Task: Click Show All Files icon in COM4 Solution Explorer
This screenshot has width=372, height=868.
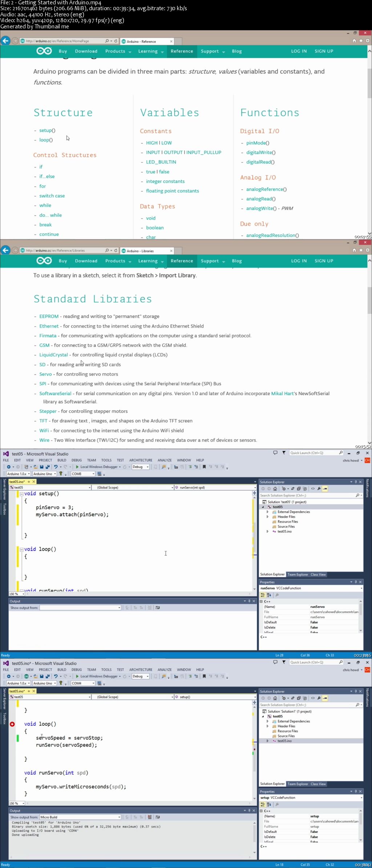Action: pos(305,698)
